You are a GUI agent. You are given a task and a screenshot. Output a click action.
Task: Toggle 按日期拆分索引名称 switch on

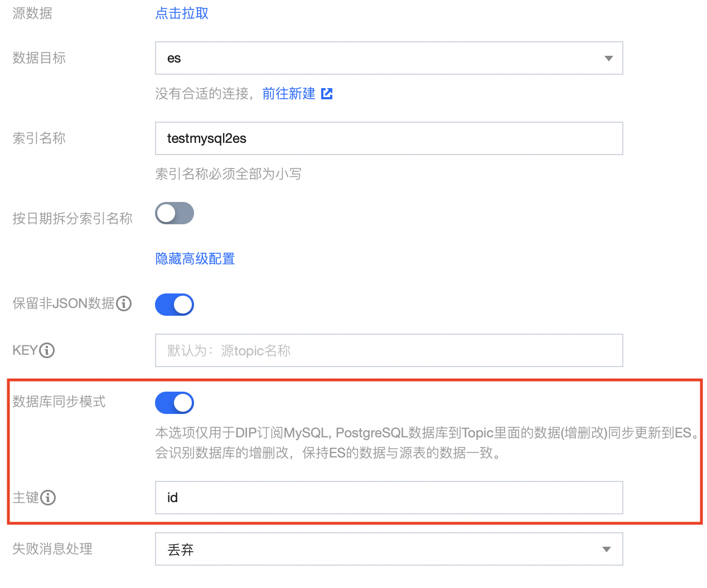pyautogui.click(x=175, y=213)
